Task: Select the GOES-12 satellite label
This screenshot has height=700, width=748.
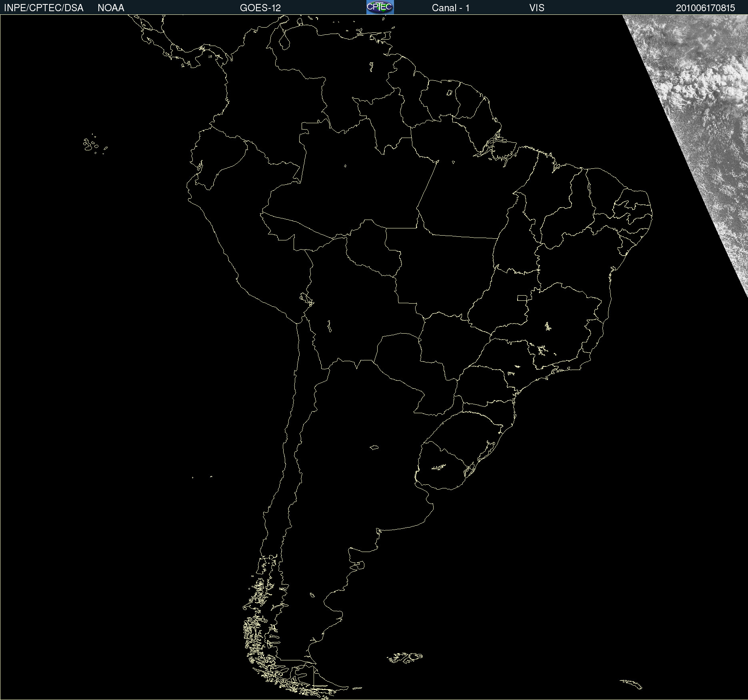Action: coord(260,8)
